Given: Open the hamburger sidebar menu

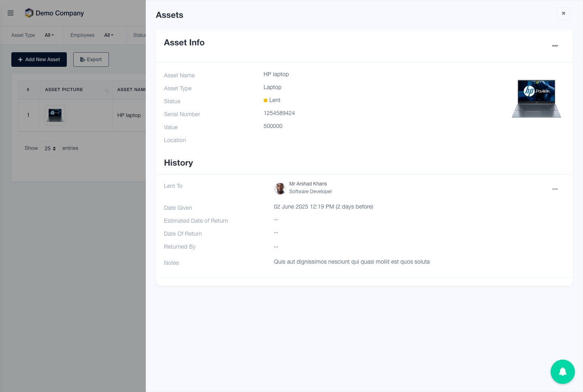Looking at the screenshot, I should [11, 13].
